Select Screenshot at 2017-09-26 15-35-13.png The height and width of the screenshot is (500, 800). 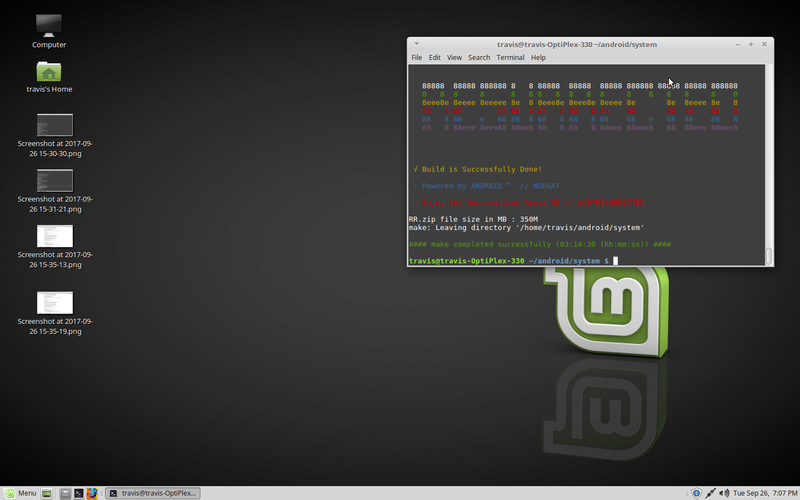55,246
